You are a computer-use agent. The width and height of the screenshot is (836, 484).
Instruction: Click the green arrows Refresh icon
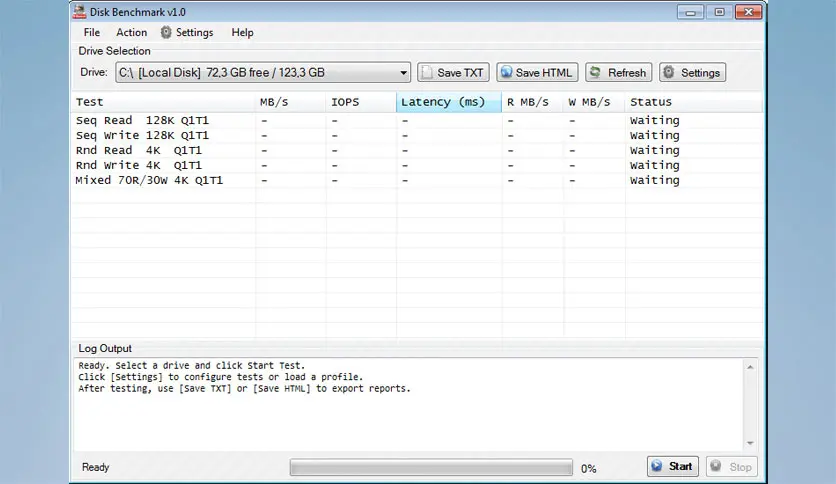pos(595,72)
